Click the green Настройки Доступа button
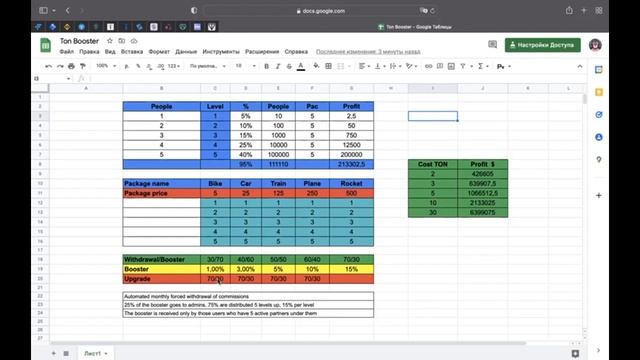This screenshot has width=640, height=360. click(x=542, y=45)
